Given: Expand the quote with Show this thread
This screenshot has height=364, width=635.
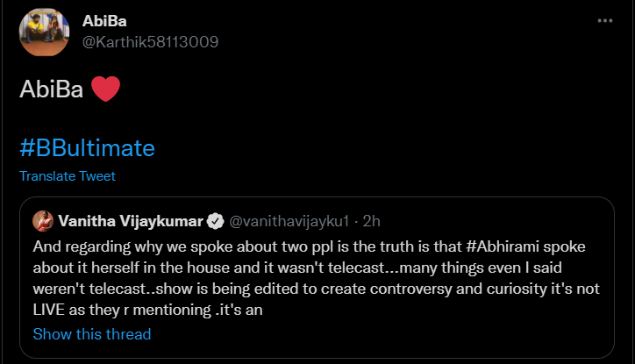Looking at the screenshot, I should (92, 333).
